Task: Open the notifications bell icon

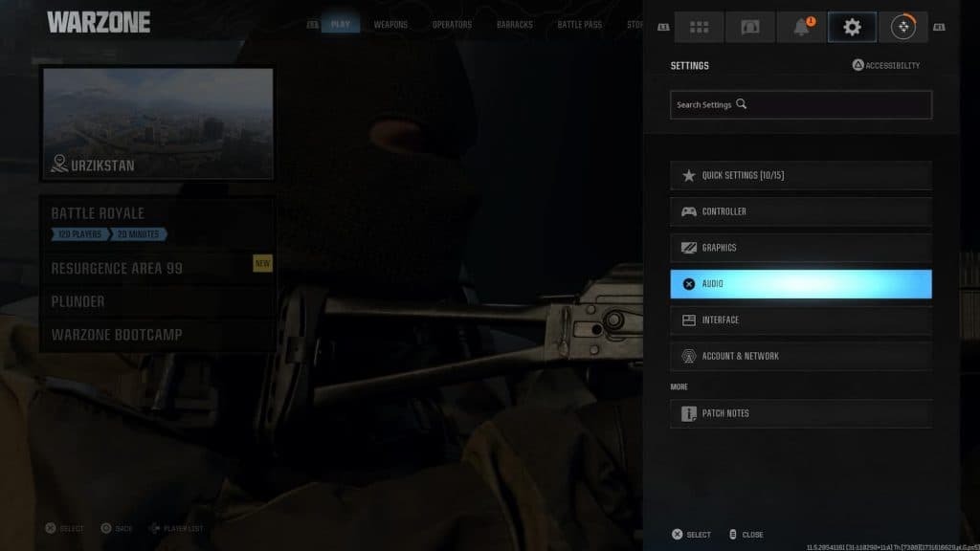Action: click(x=801, y=27)
